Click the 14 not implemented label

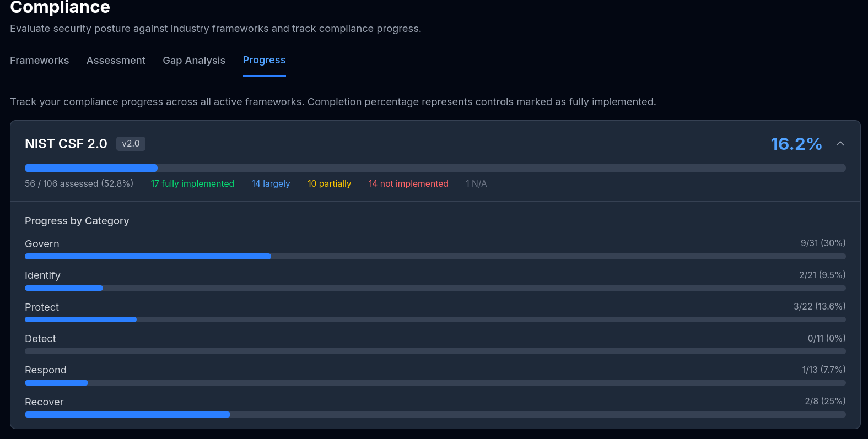point(408,183)
